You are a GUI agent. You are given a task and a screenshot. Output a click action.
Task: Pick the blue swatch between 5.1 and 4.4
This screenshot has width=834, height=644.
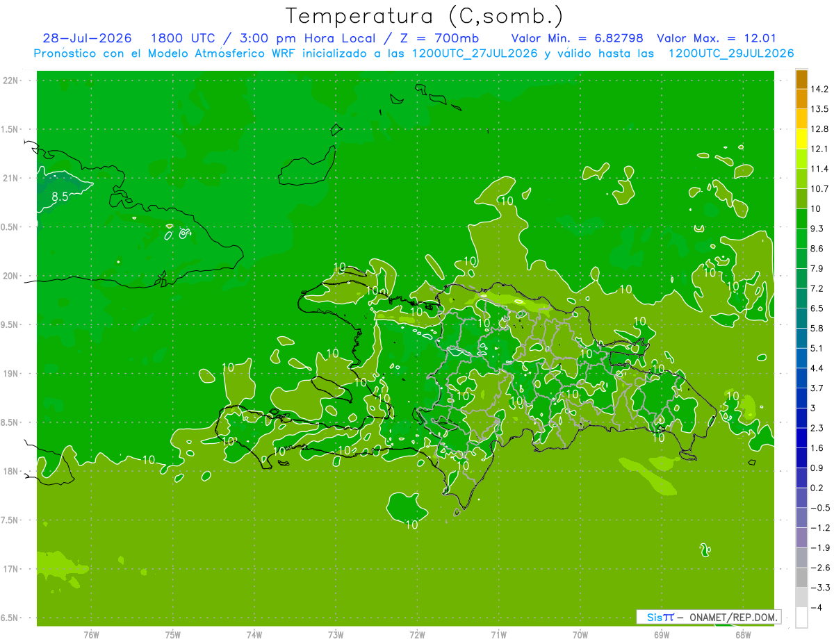click(x=801, y=358)
